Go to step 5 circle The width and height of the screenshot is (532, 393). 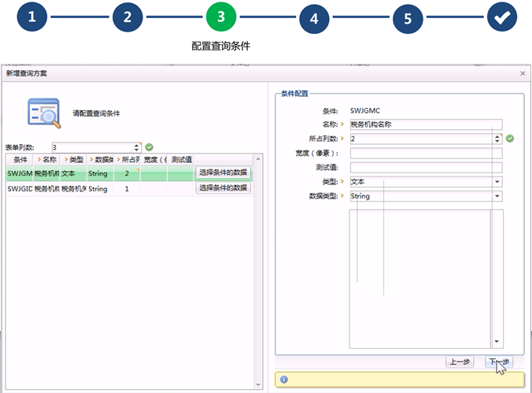click(408, 17)
